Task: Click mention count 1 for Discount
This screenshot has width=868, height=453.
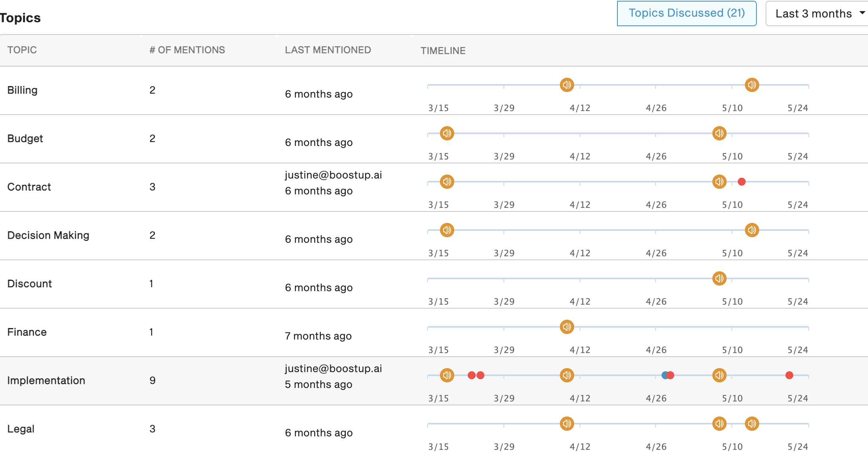Action: tap(151, 284)
